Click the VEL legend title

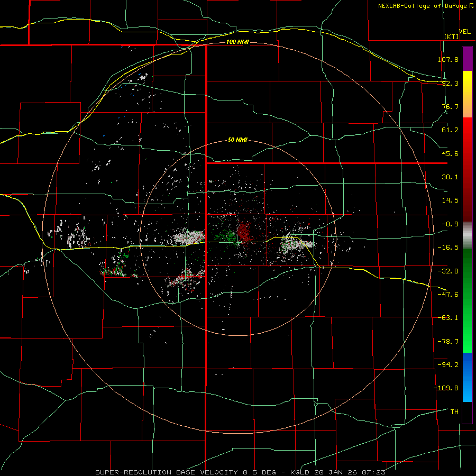point(464,32)
